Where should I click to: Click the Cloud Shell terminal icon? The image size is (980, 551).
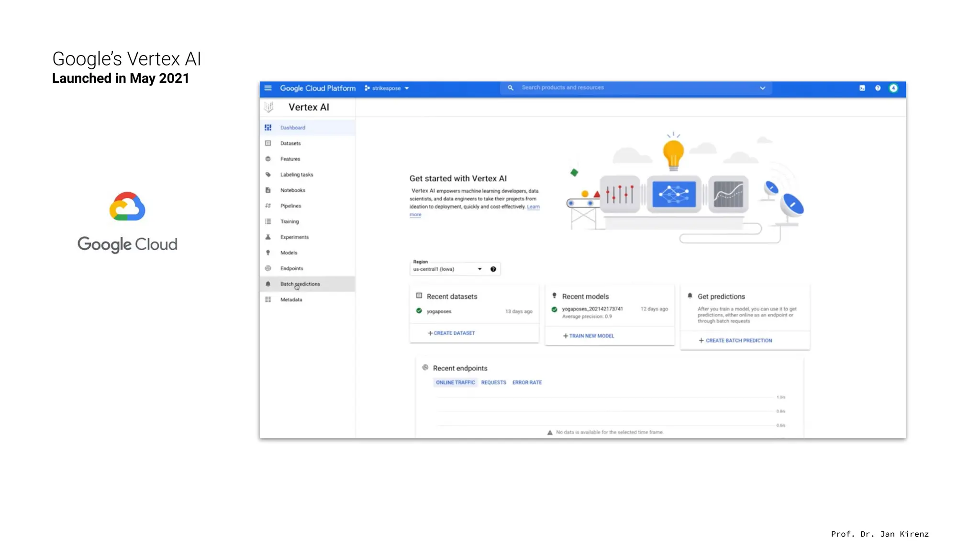(x=862, y=88)
